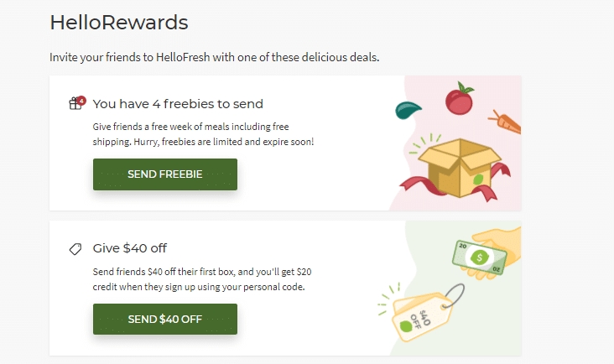Click the teal leaf illustration
The width and height of the screenshot is (614, 364).
(x=408, y=110)
